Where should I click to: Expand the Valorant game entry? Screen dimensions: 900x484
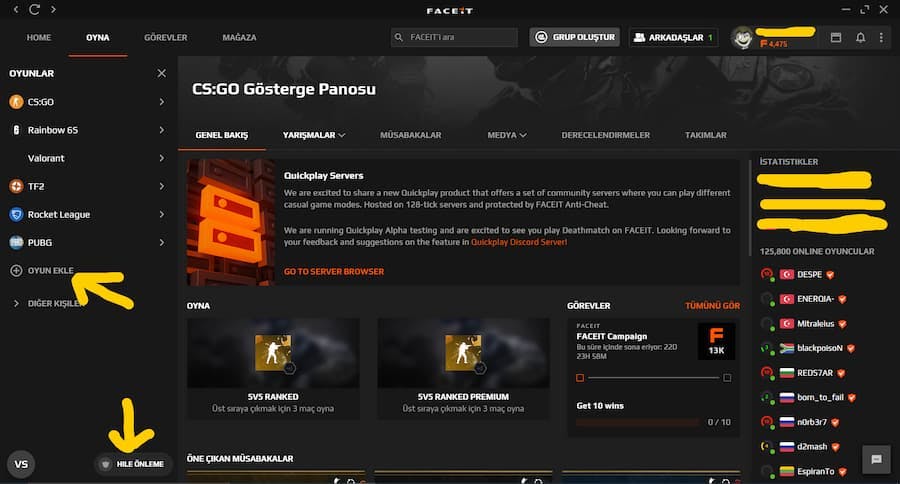(x=161, y=158)
